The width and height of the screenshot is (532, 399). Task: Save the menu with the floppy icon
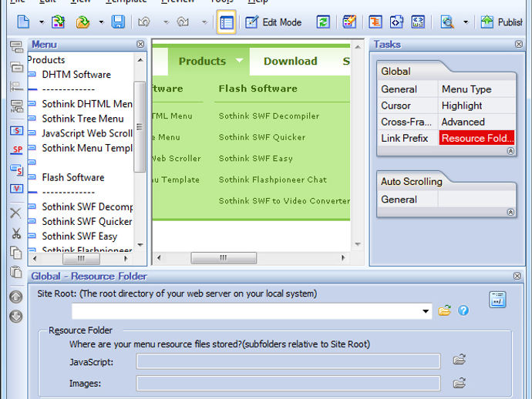[x=118, y=22]
